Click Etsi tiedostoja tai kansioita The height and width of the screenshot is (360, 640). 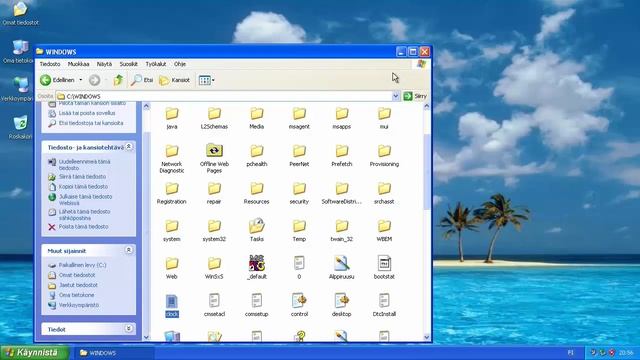point(91,123)
